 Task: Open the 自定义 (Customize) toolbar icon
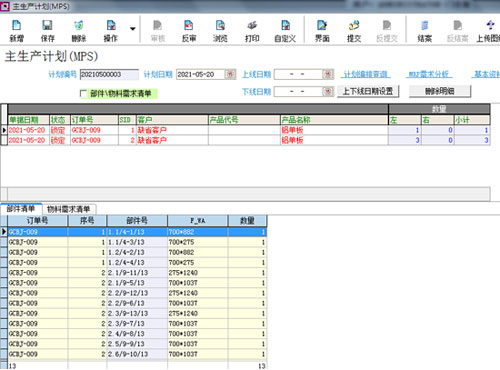[x=285, y=31]
